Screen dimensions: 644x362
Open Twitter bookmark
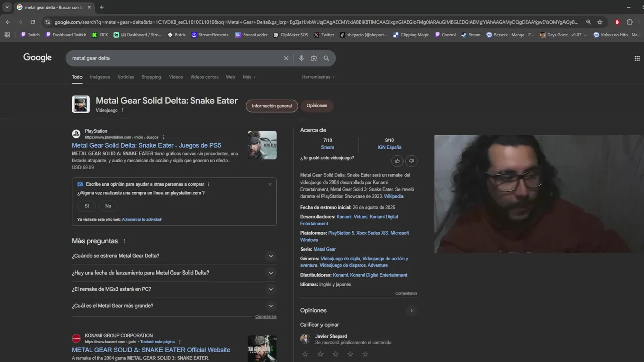pyautogui.click(x=324, y=35)
